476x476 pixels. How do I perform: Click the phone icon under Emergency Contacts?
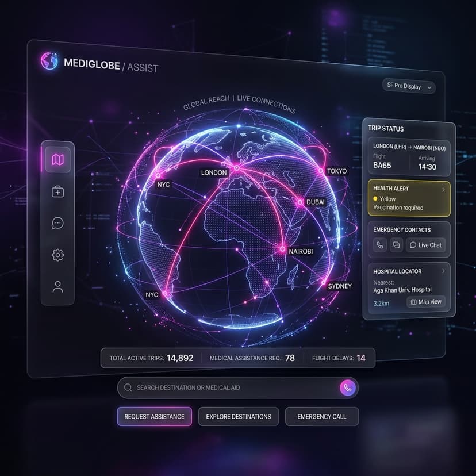[380, 245]
